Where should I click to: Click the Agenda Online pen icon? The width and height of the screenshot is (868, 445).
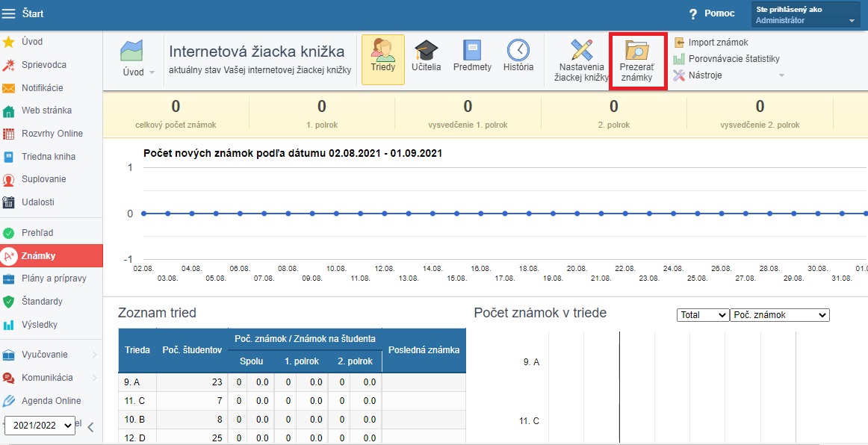pos(8,401)
